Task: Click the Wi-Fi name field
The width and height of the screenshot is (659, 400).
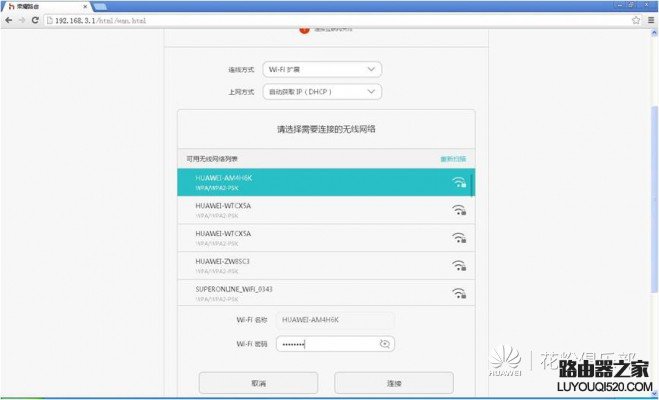Action: (x=335, y=320)
